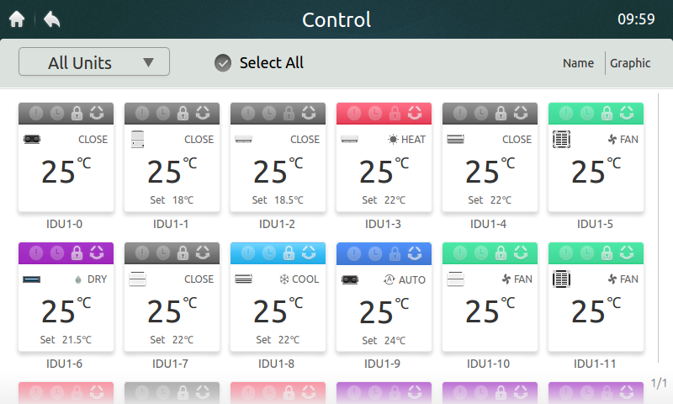
Task: Switch to Name view
Action: tap(578, 63)
